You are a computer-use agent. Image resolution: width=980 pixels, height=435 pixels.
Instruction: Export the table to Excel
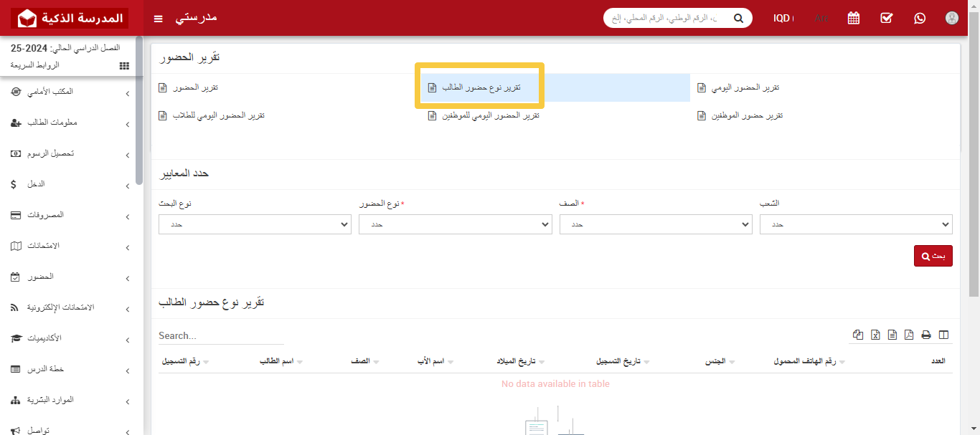pos(875,334)
